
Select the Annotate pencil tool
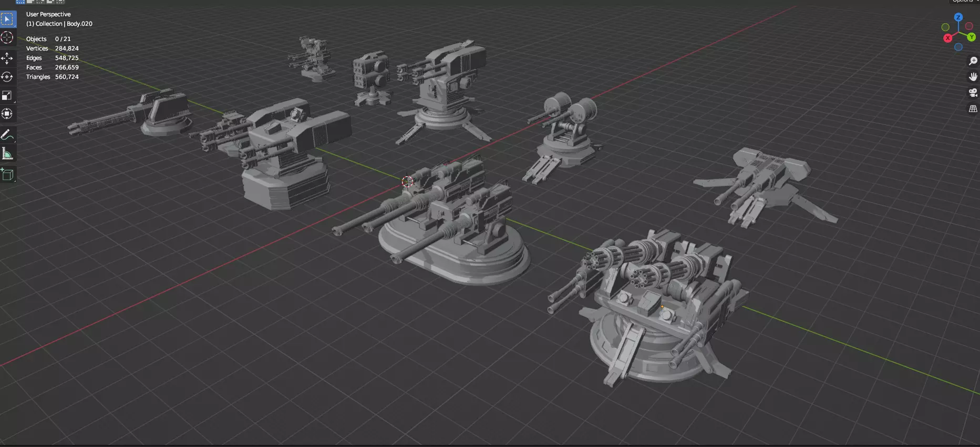7,135
